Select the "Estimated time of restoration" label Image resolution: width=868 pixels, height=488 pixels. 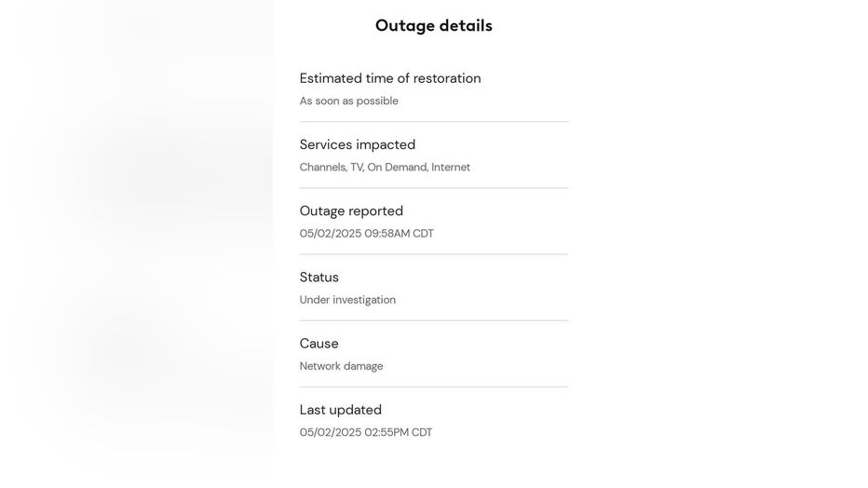click(390, 78)
